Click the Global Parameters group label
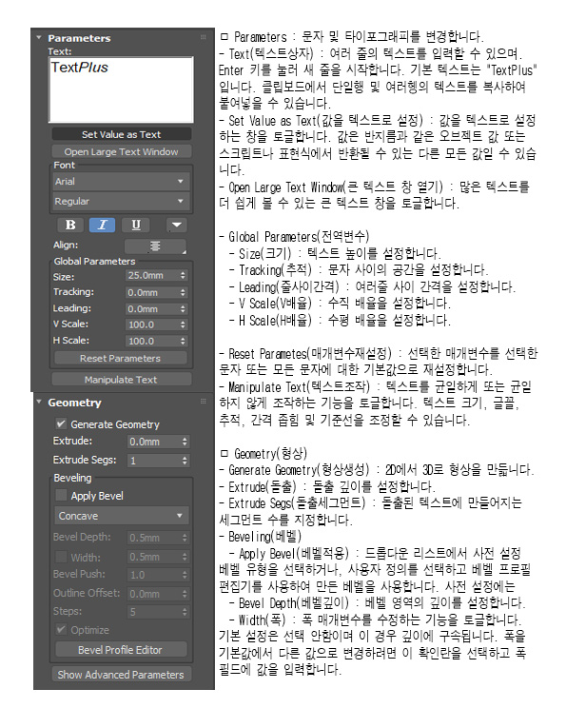Viewport: 566px width, 728px height. point(94,261)
